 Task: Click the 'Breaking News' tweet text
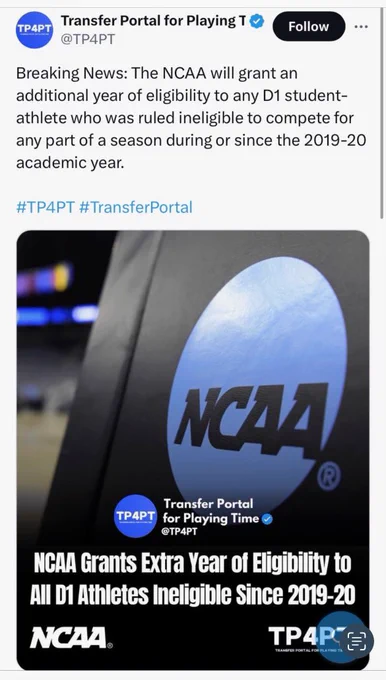pos(191,118)
